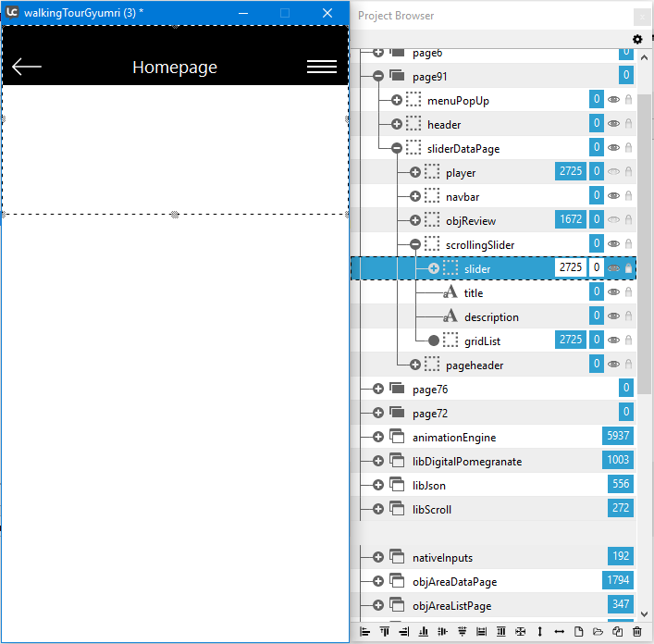The width and height of the screenshot is (654, 644).
Task: Click the align right edges icon
Action: pyautogui.click(x=403, y=632)
